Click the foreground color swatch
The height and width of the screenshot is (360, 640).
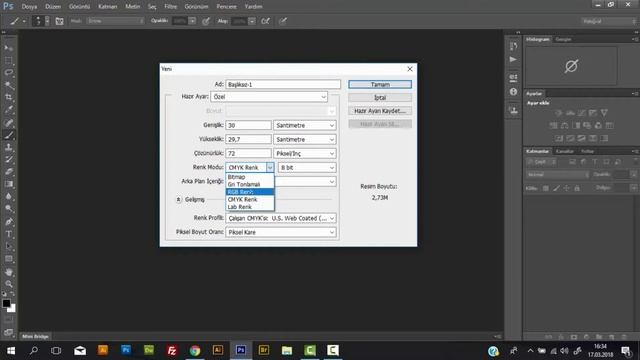pyautogui.click(x=6, y=304)
